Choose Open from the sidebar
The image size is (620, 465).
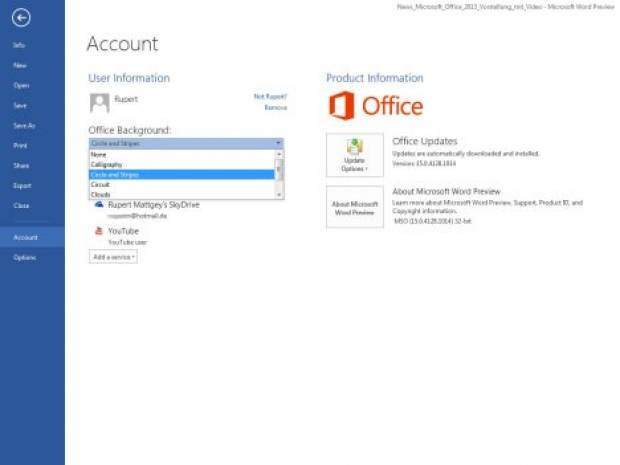pos(21,85)
